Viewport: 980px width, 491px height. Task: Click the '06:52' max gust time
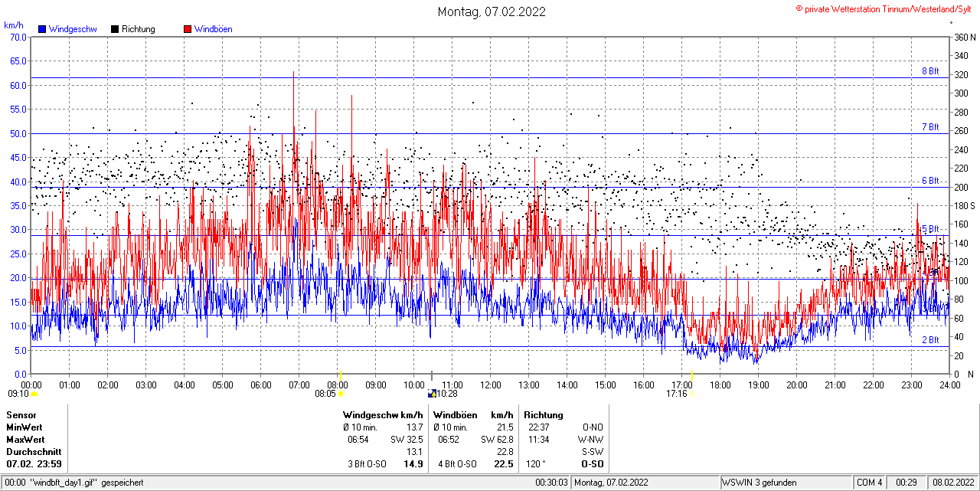coord(449,439)
